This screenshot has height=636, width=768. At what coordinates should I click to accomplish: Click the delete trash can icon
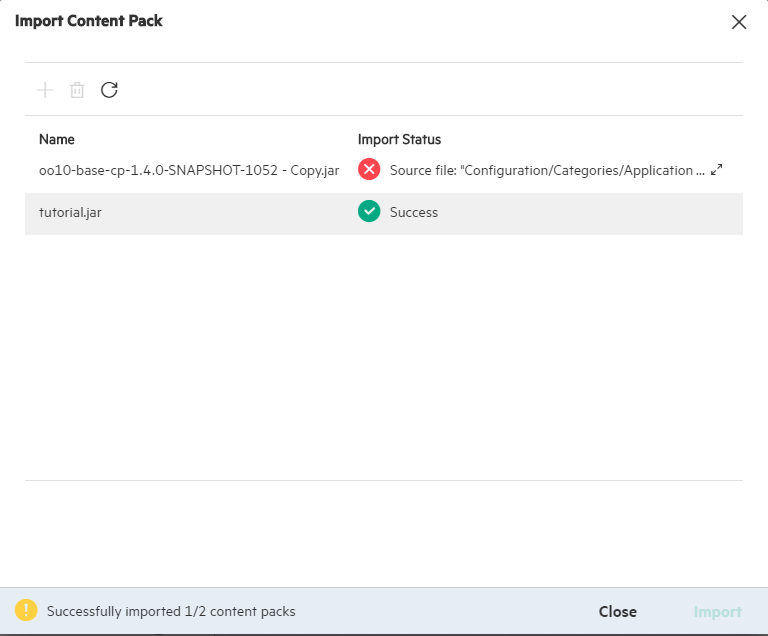click(77, 90)
